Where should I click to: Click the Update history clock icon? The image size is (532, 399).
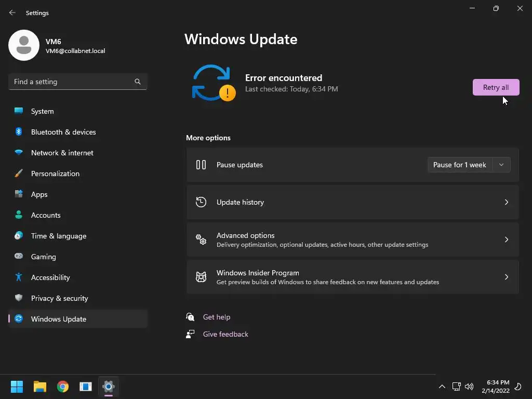pos(201,202)
